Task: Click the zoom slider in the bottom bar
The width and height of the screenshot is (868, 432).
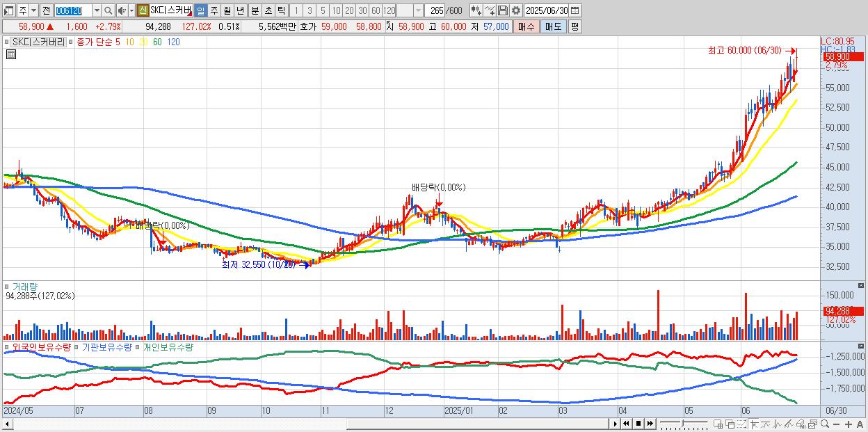Action: pyautogui.click(x=684, y=424)
